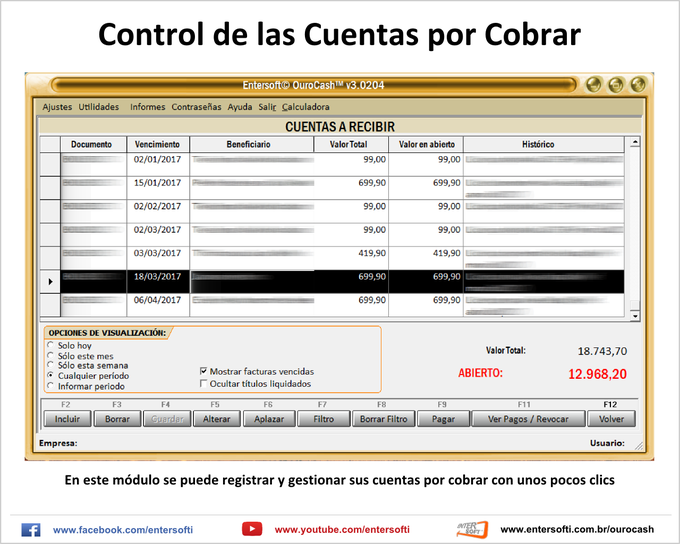680x544 pixels.
Task: Click the YouTube play logo icon
Action: pyautogui.click(x=252, y=529)
